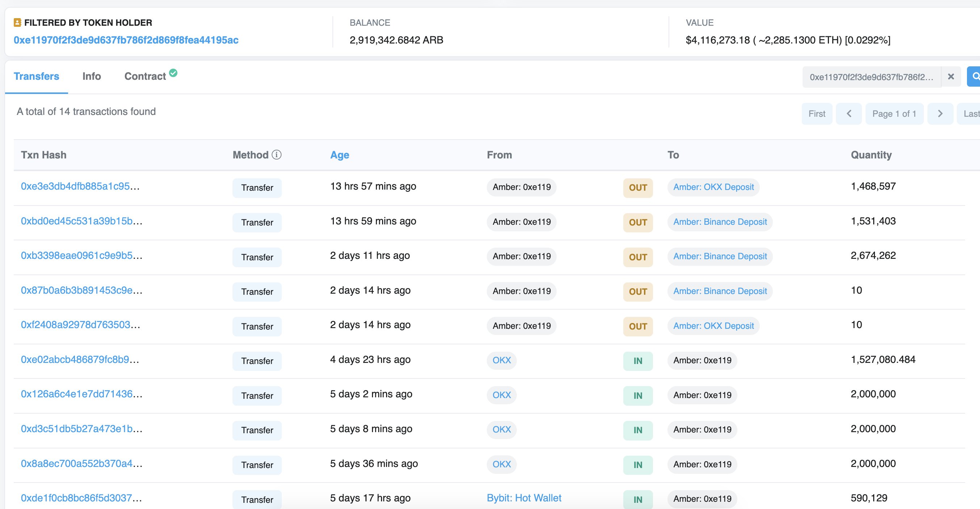
Task: Open transaction 0x126a6c4e1e7dd71436 hash
Action: (x=81, y=394)
